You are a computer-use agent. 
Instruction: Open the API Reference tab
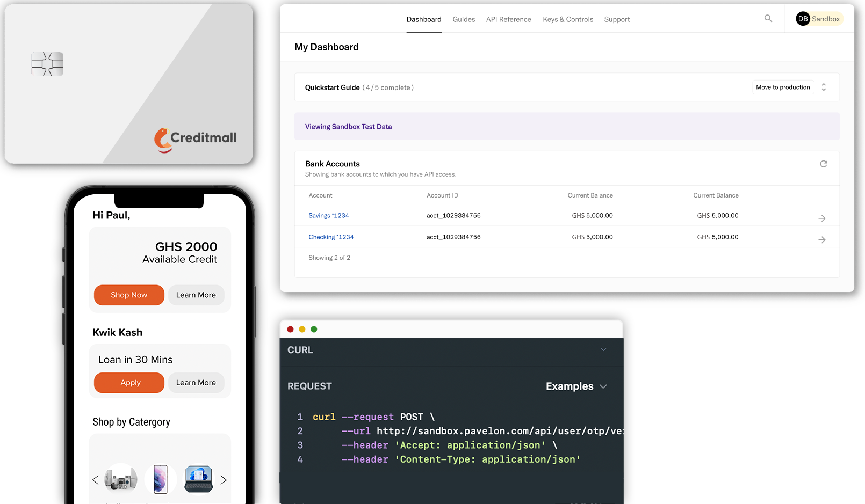[x=508, y=19]
